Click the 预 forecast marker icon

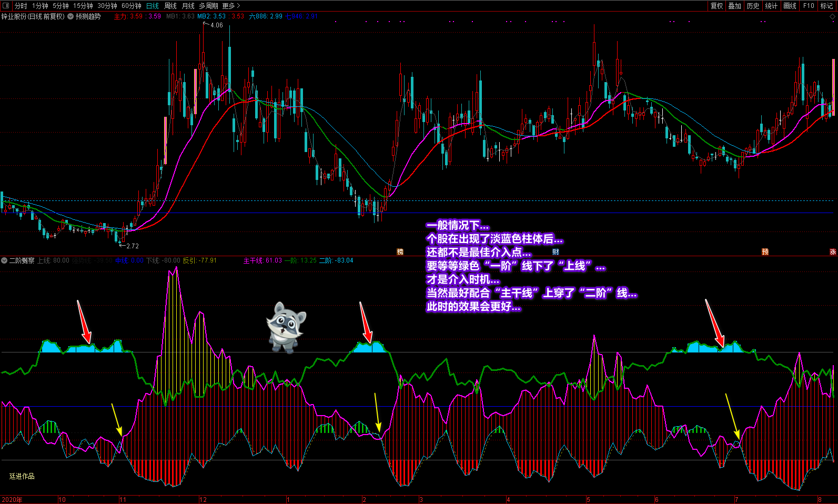point(765,252)
